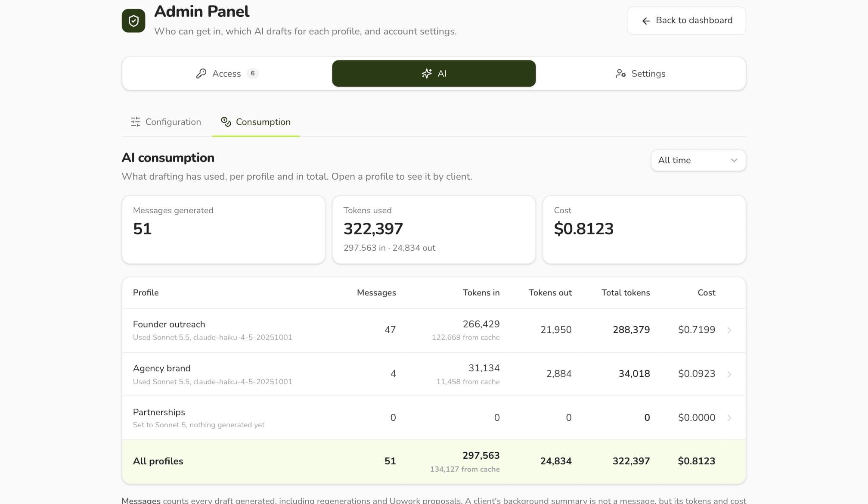Click '11,458 from cache' note
Viewport: 868px width, 504px height.
(468, 382)
